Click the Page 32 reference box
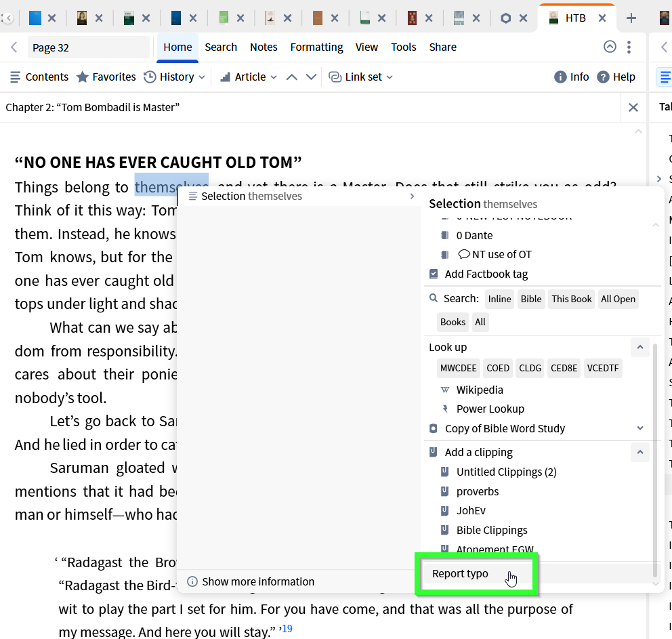672x639 pixels. 89,47
